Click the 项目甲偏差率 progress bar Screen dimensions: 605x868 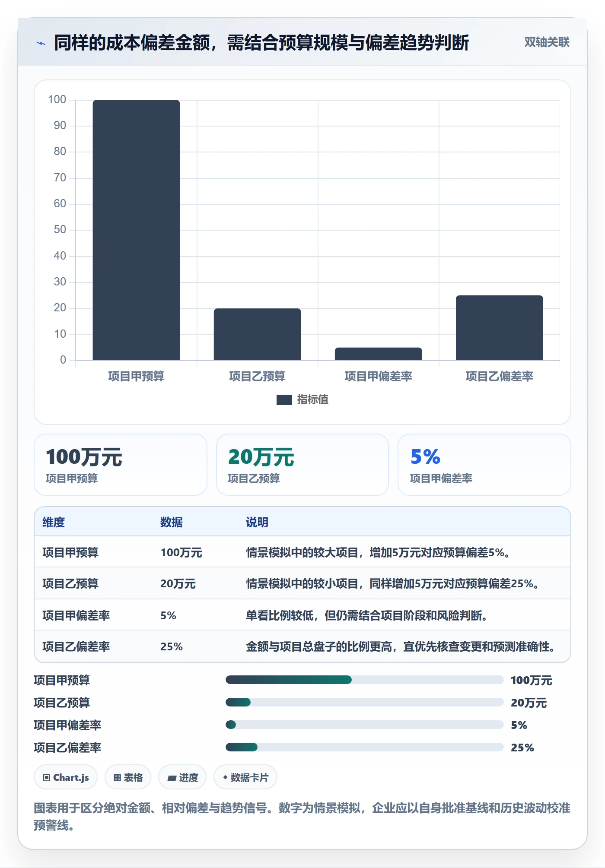(x=364, y=725)
